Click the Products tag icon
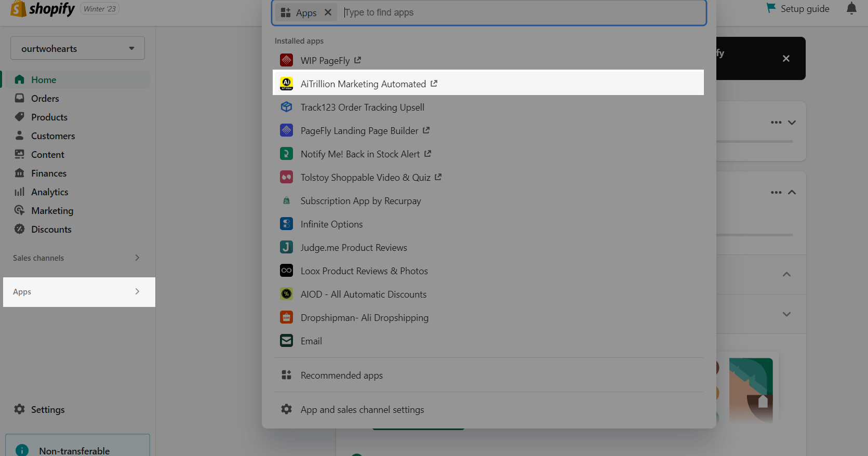Screen dimensions: 868x456 [x=20, y=117]
